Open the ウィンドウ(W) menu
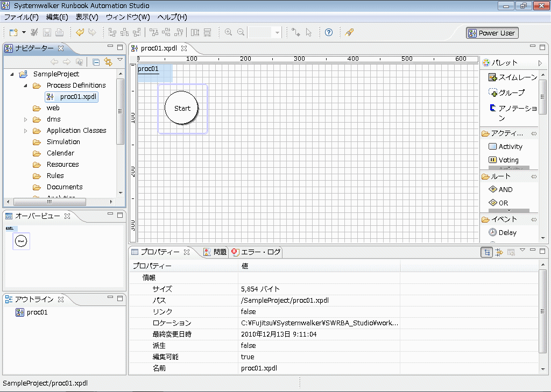 pyautogui.click(x=128, y=17)
